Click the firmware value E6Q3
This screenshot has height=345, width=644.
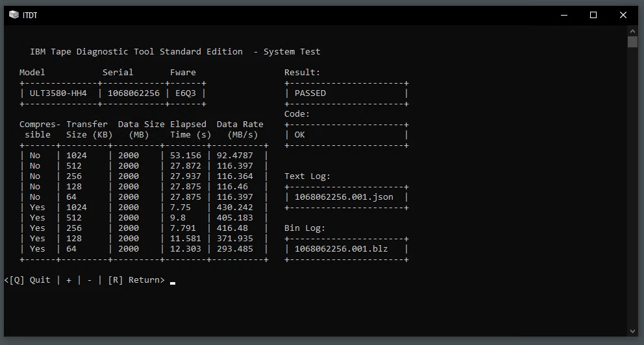[x=186, y=93]
